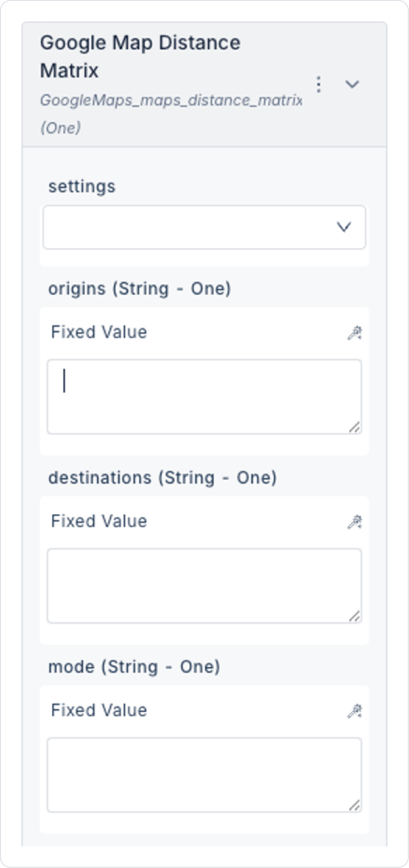Focus the origins Fixed Value text area

pos(204,396)
